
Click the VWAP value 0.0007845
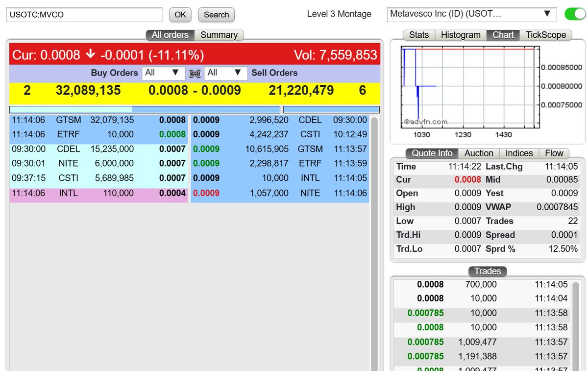pos(557,207)
